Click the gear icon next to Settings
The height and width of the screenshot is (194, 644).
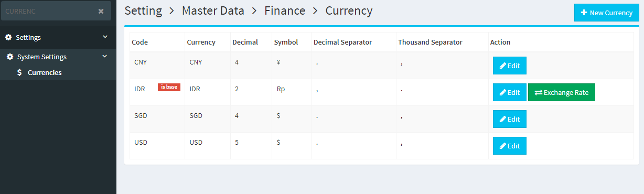click(x=8, y=37)
